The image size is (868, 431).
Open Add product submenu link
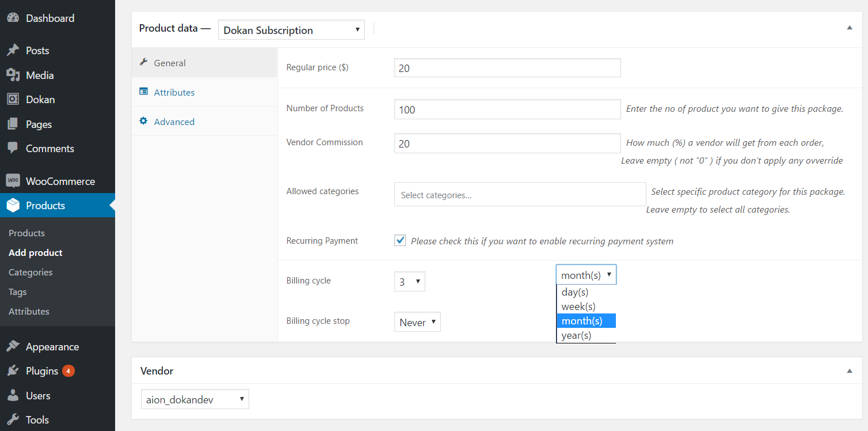pos(36,252)
